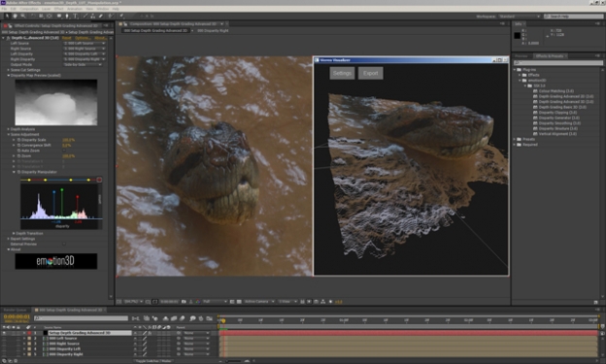Click the disparity map preview thumbnail
The image size is (606, 364).
(56, 102)
